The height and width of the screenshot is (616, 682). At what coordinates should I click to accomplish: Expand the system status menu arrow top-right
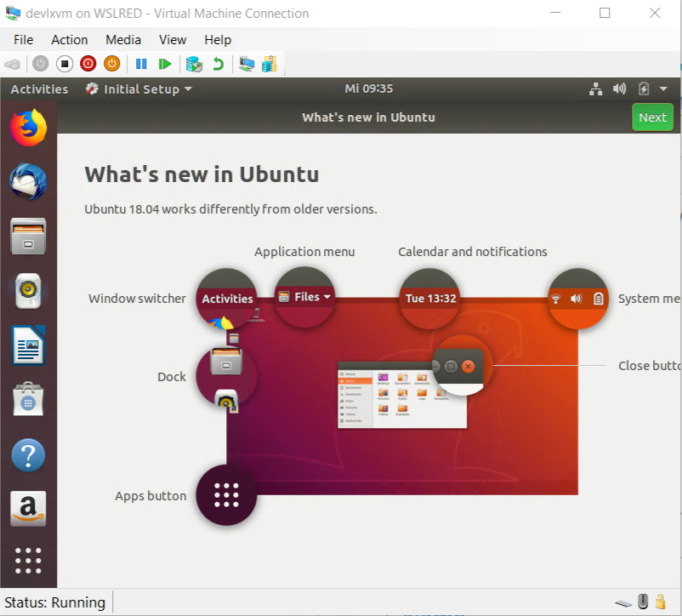tap(663, 88)
